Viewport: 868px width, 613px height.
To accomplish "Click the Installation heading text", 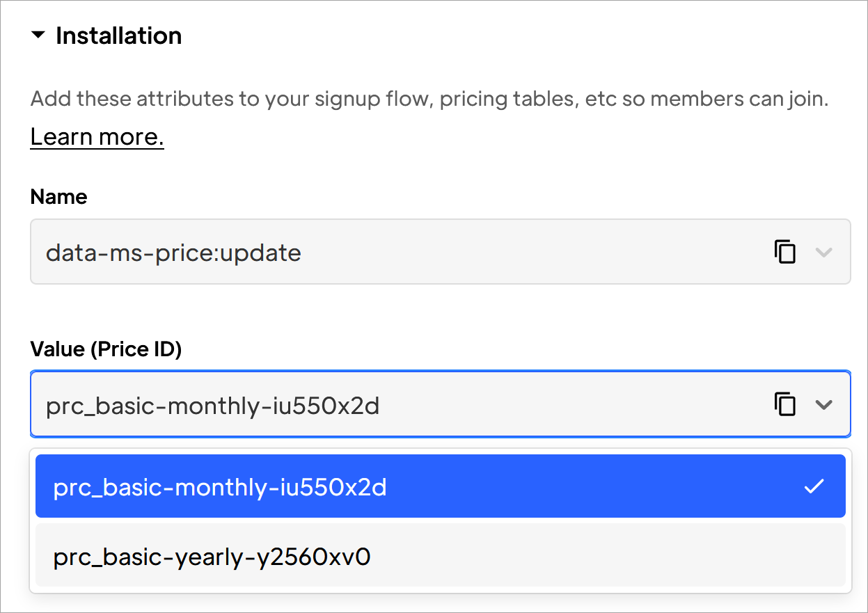I will coord(118,35).
